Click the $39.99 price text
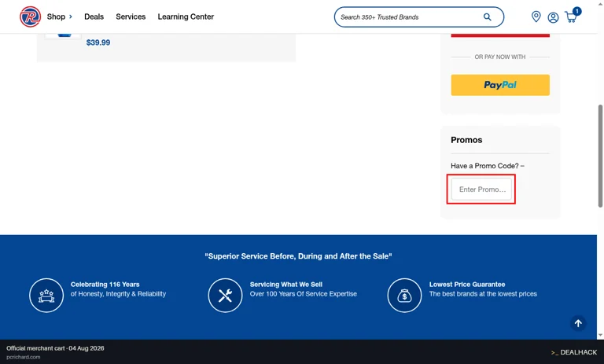The width and height of the screenshot is (604, 364). pyautogui.click(x=98, y=42)
